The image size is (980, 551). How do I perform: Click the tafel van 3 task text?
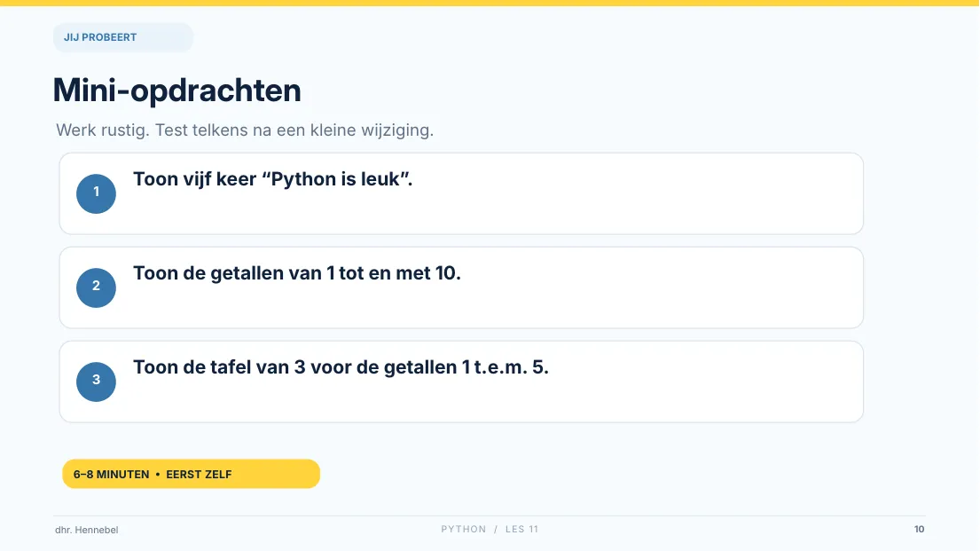coord(341,367)
